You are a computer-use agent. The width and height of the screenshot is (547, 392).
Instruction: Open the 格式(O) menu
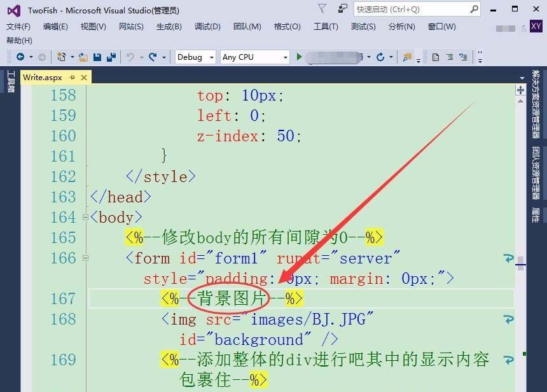coord(288,27)
